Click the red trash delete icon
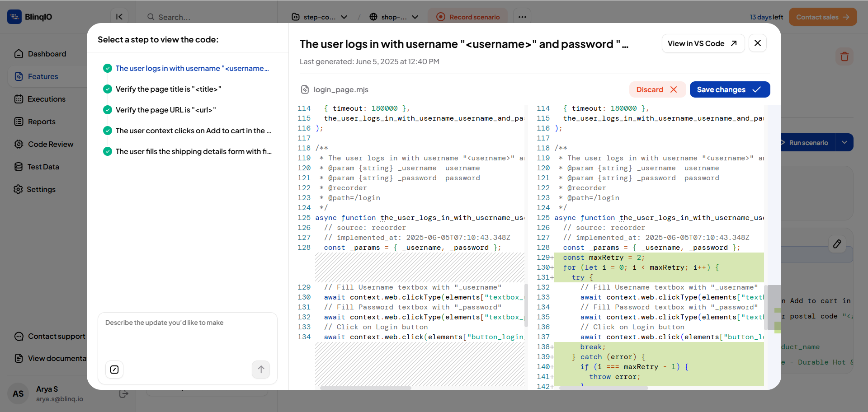Viewport: 868px width, 412px height. pyautogui.click(x=844, y=56)
